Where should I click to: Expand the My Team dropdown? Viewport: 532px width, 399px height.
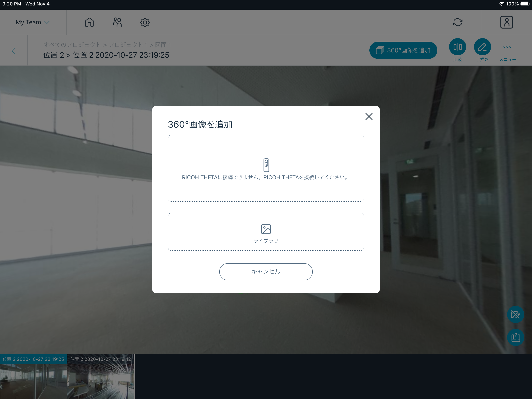33,22
